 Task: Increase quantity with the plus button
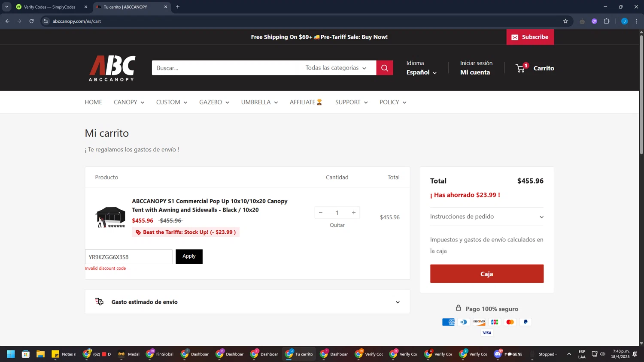pyautogui.click(x=354, y=213)
